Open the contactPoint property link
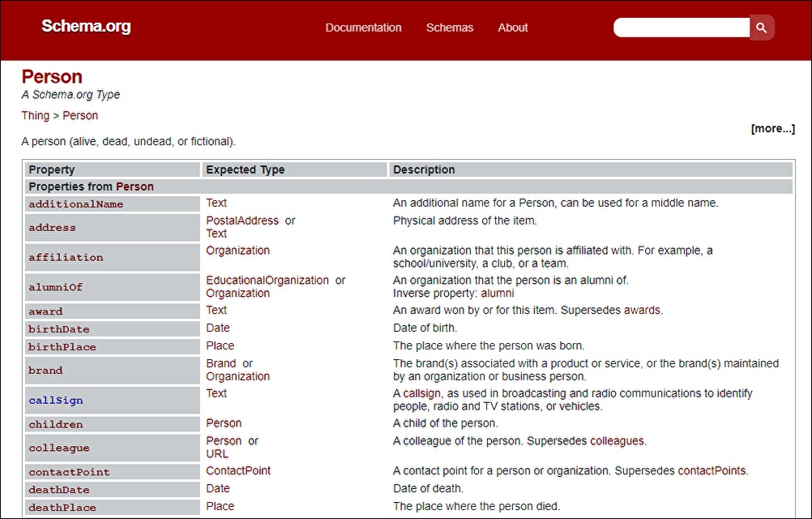The height and width of the screenshot is (519, 812). [70, 472]
